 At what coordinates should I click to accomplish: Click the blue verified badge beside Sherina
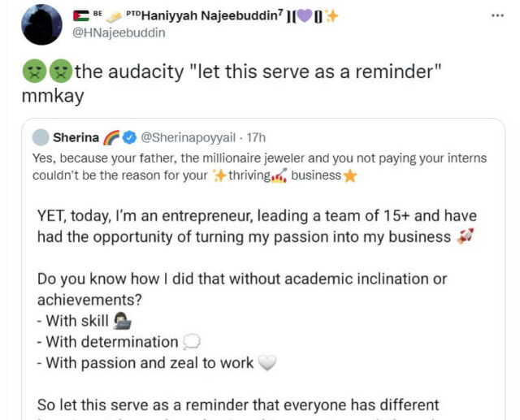pyautogui.click(x=128, y=136)
